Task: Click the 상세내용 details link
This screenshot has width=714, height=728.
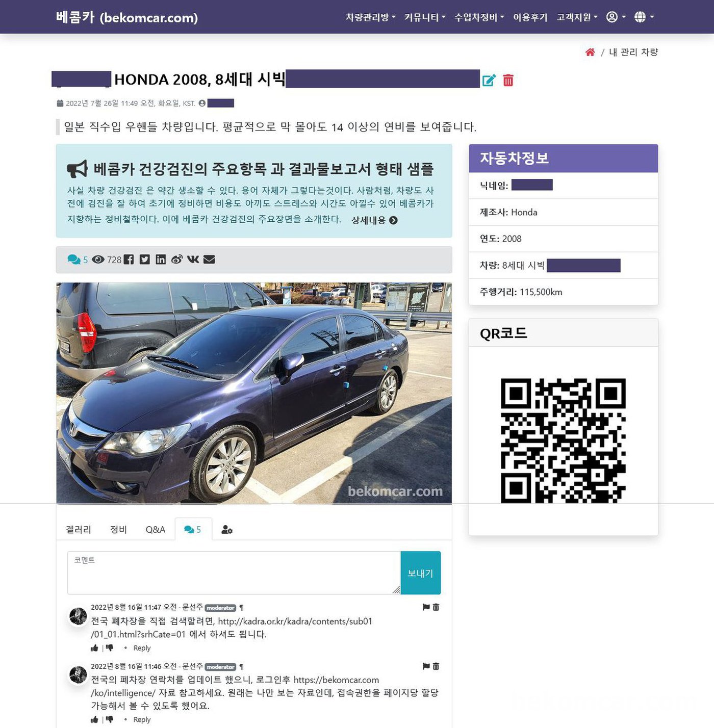Action: 374,220
